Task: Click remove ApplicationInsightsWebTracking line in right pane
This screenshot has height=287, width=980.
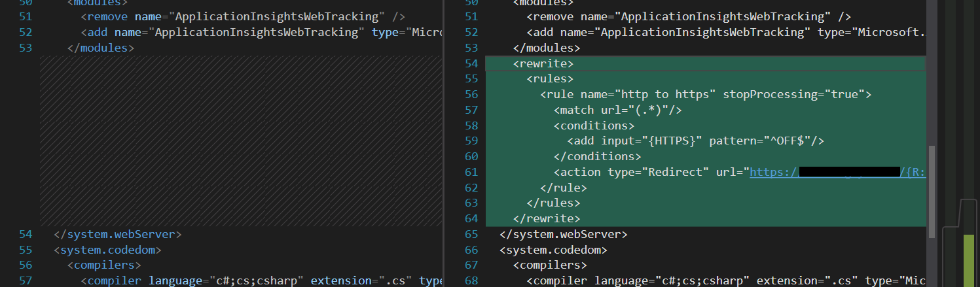Action: pyautogui.click(x=689, y=17)
